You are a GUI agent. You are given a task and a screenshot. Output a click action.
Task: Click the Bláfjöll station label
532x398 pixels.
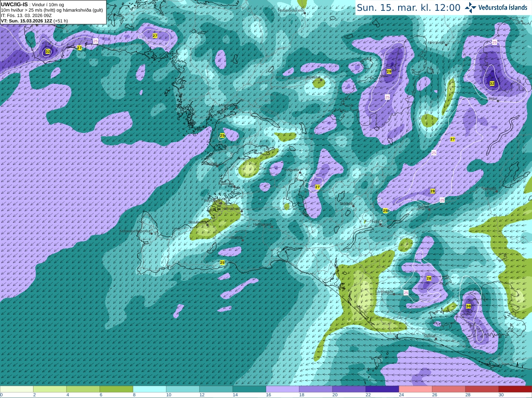click(x=236, y=238)
